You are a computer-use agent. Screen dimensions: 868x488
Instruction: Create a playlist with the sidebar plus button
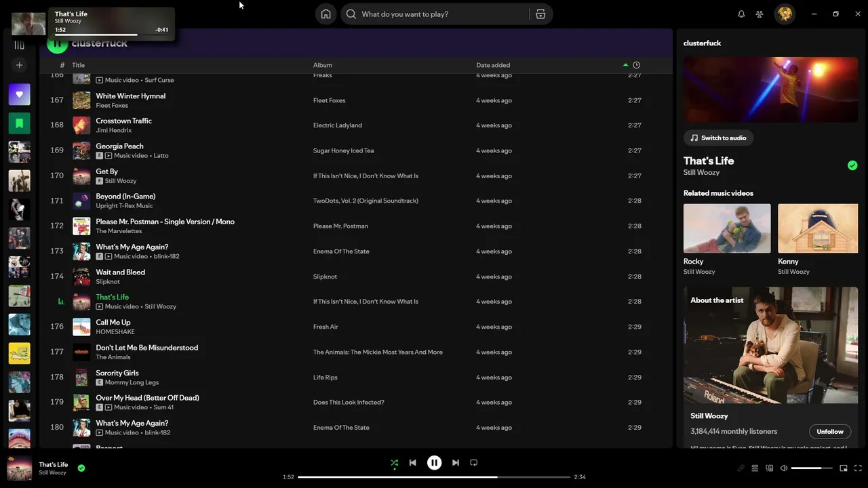[x=19, y=65]
